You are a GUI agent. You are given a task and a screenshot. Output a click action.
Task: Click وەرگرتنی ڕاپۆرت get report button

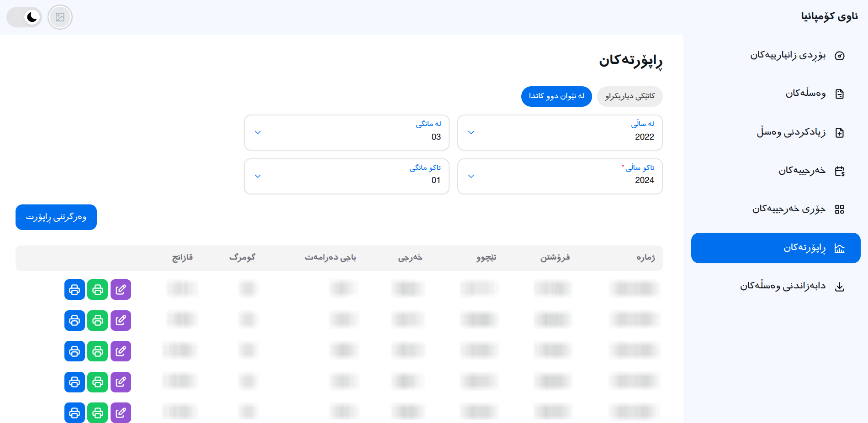point(56,217)
